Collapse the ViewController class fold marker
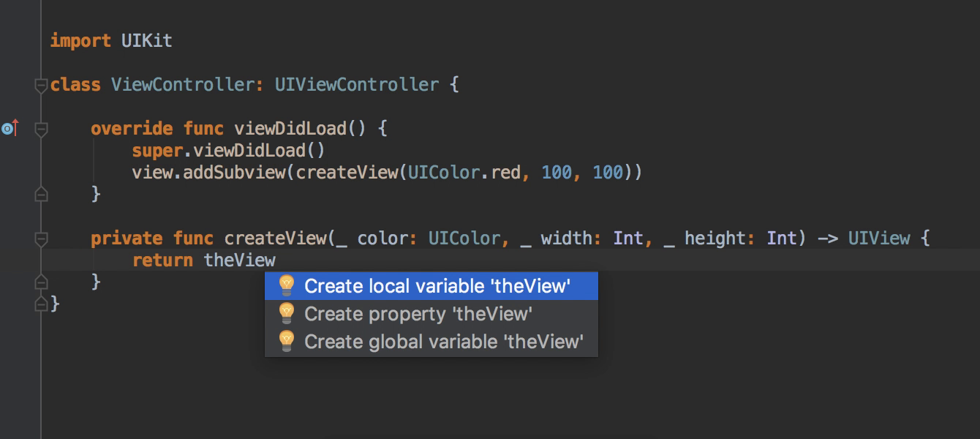 point(42,85)
